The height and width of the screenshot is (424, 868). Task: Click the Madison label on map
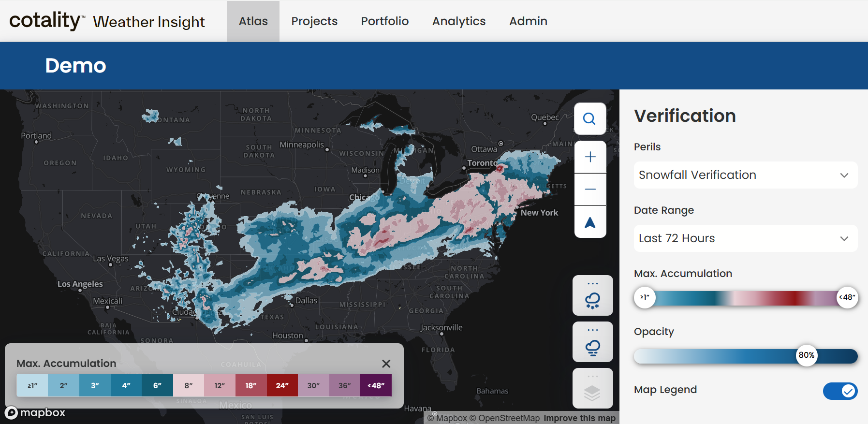(x=366, y=170)
